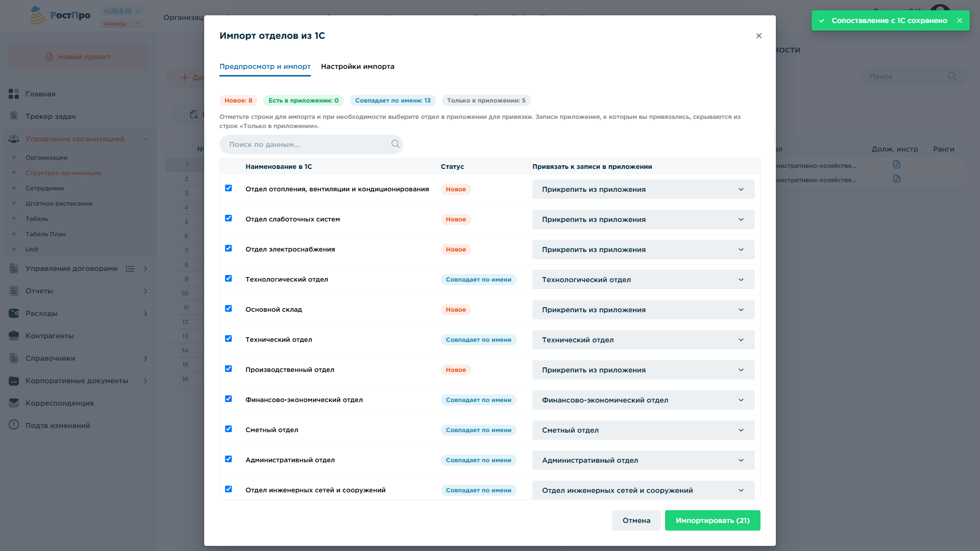980x551 pixels.
Task: Uncheck 'Финансово-экономический отдел' row
Action: pyautogui.click(x=229, y=399)
